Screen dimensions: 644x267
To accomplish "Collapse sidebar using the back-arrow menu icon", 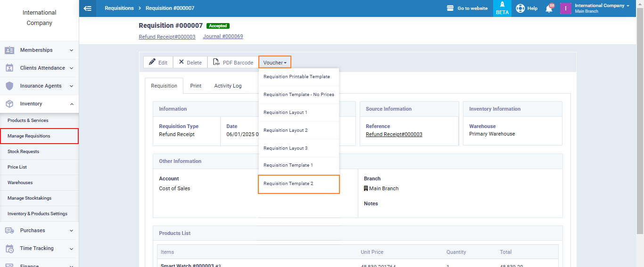I will tap(87, 8).
